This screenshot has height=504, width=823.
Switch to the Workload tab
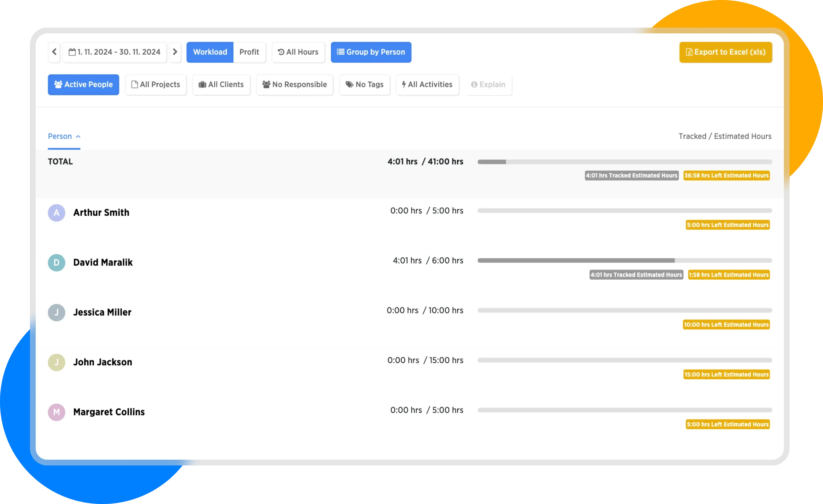[210, 52]
